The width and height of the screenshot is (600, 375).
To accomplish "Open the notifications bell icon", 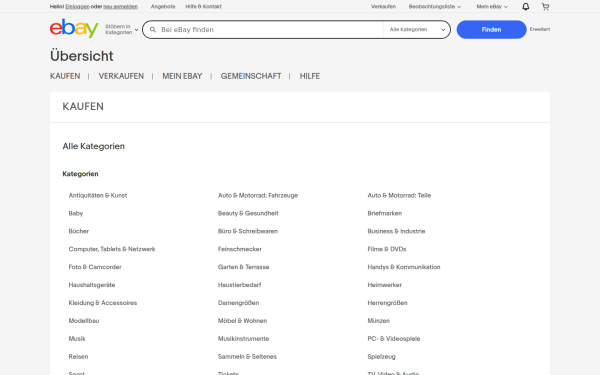I will pyautogui.click(x=526, y=7).
